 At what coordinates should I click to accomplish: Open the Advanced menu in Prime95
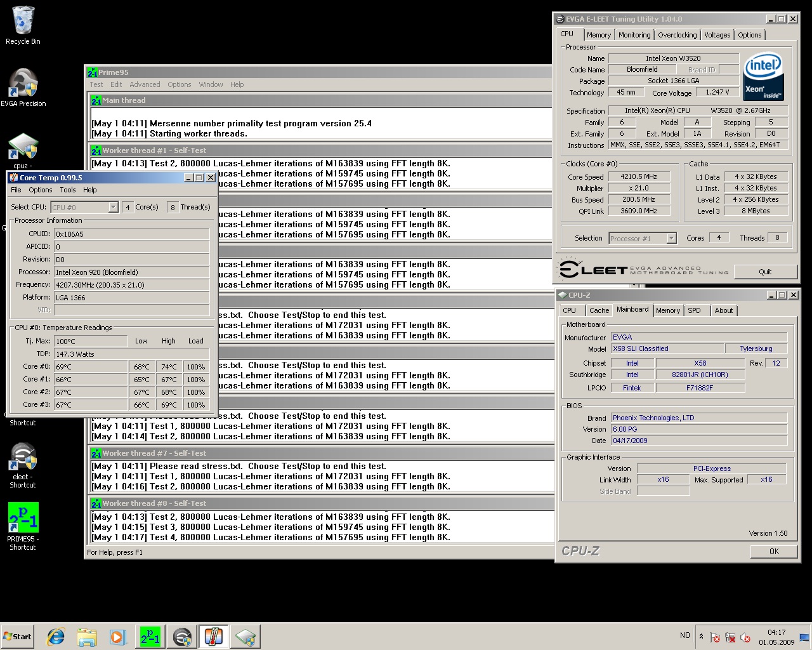[145, 84]
